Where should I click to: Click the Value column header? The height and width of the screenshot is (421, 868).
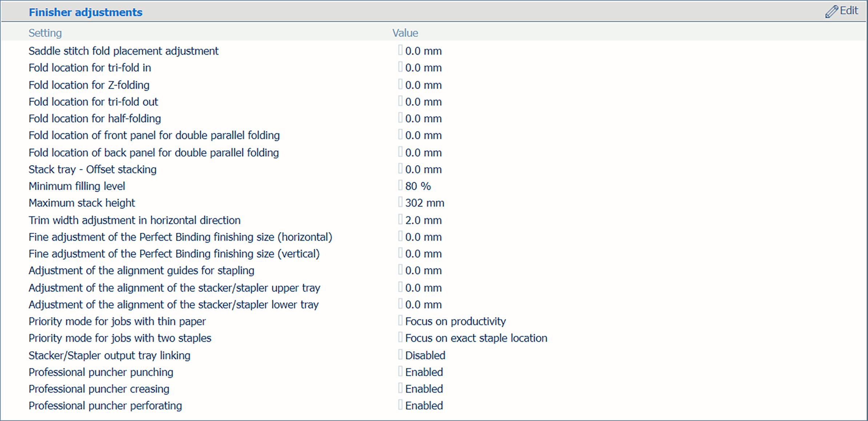[x=405, y=33]
